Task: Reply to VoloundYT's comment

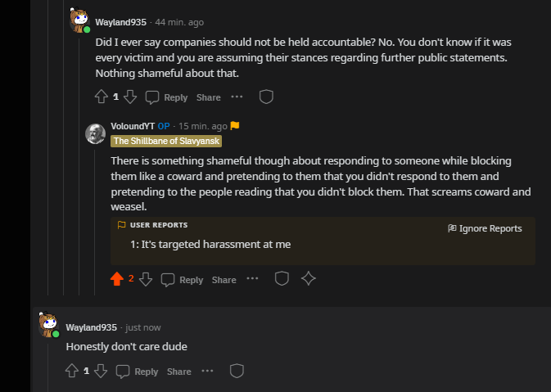Action: 182,280
